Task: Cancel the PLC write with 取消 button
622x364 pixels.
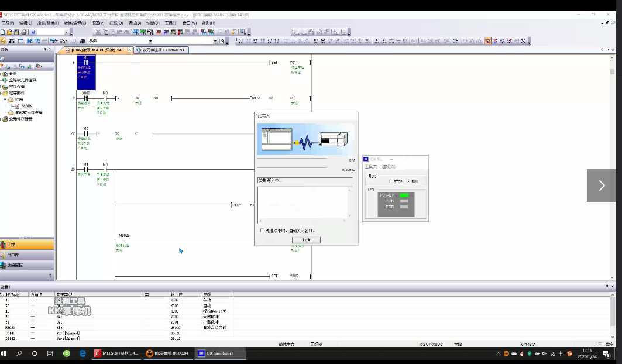Action: tap(306, 240)
